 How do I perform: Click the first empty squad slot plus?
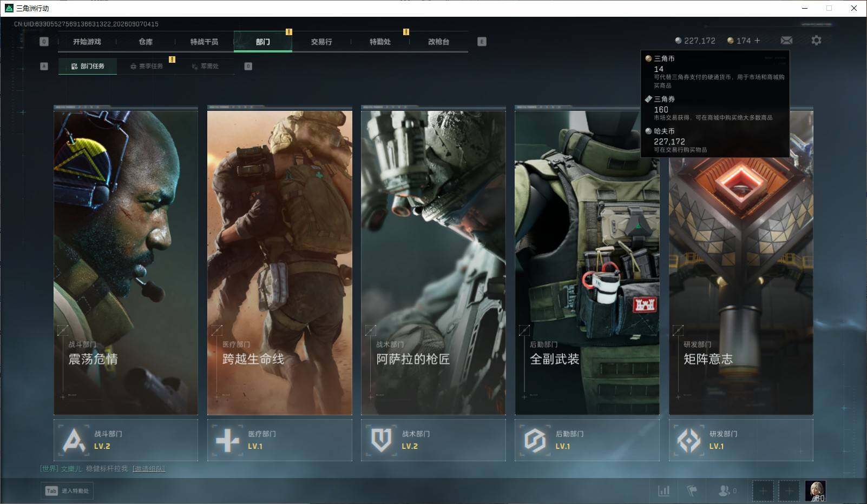(x=763, y=491)
